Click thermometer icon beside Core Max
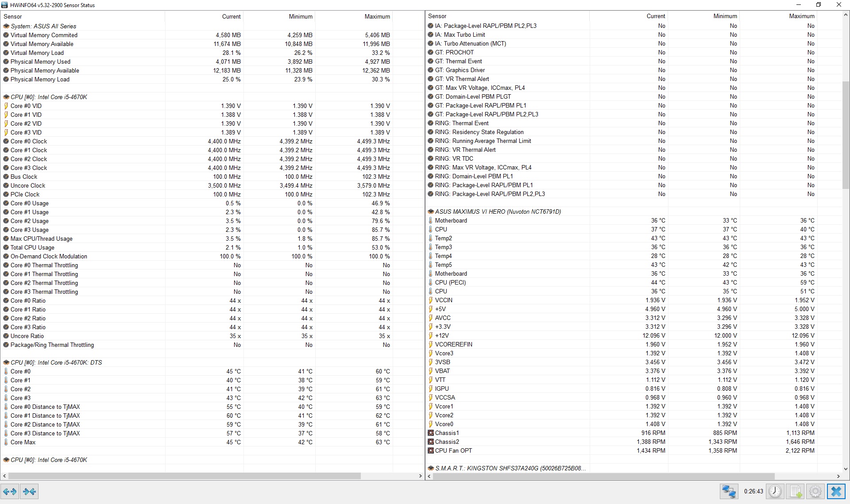Screen dimensions: 850x504 tap(6, 442)
